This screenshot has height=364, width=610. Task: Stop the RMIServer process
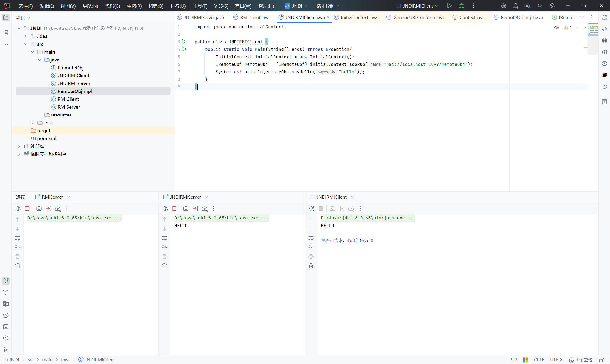pos(27,208)
